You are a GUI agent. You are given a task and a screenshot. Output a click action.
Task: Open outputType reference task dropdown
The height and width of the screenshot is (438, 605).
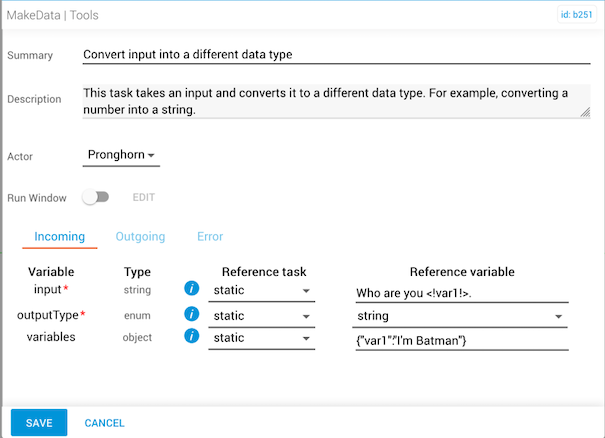click(x=262, y=316)
